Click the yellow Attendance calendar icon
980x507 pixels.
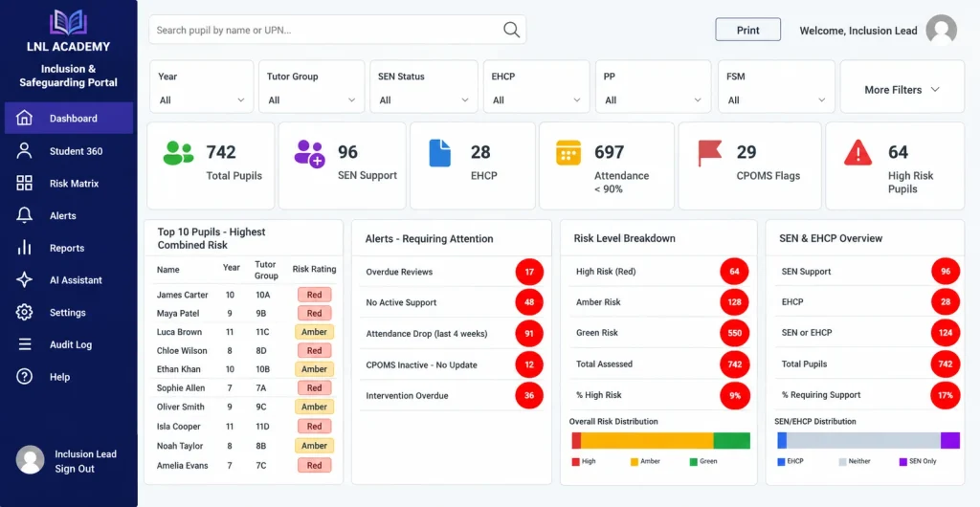(x=568, y=153)
